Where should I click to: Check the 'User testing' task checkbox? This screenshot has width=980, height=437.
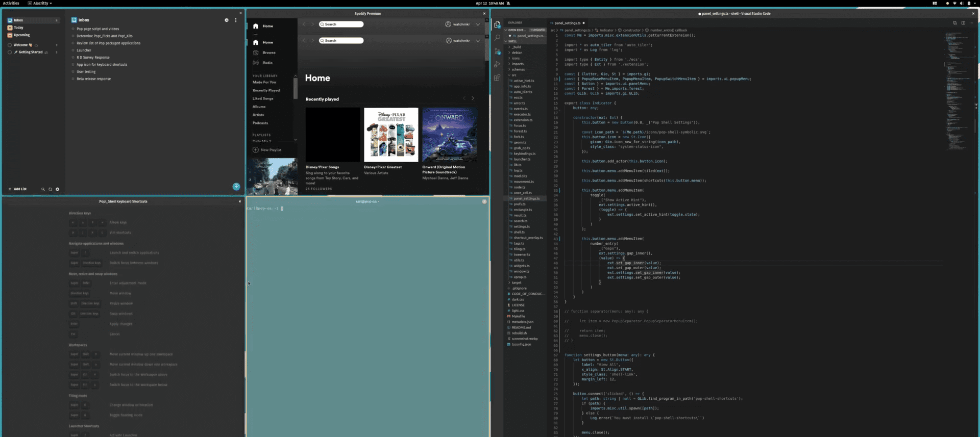coord(73,72)
